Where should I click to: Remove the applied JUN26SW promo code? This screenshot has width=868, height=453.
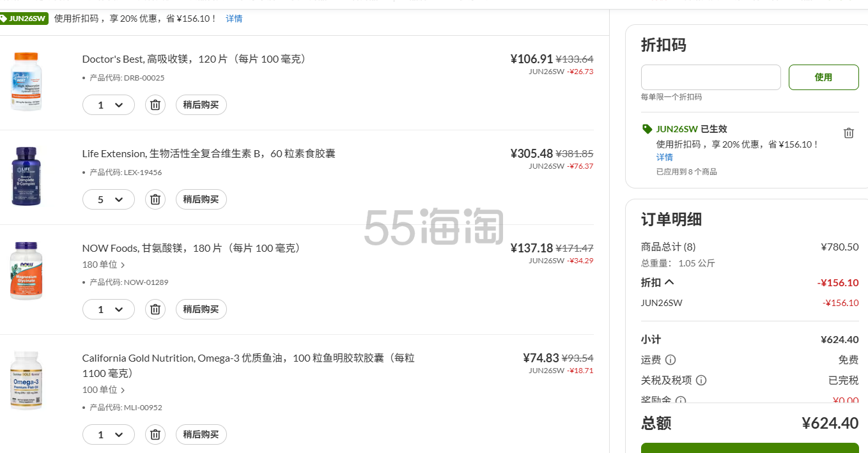tap(848, 133)
